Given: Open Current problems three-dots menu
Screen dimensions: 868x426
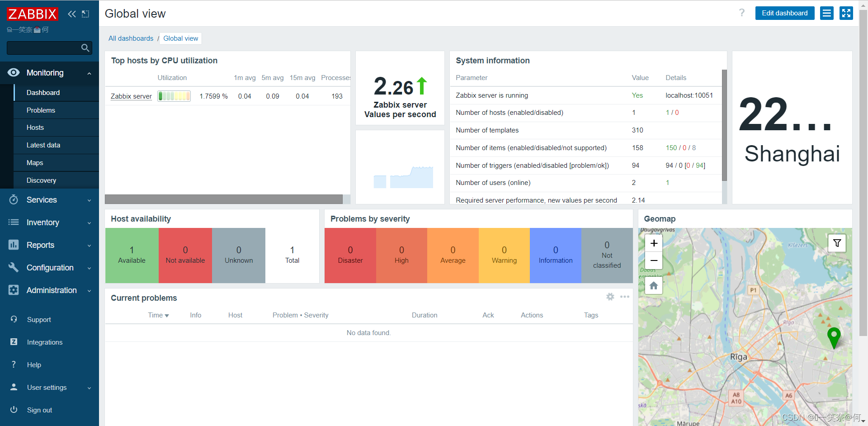Looking at the screenshot, I should pyautogui.click(x=625, y=297).
